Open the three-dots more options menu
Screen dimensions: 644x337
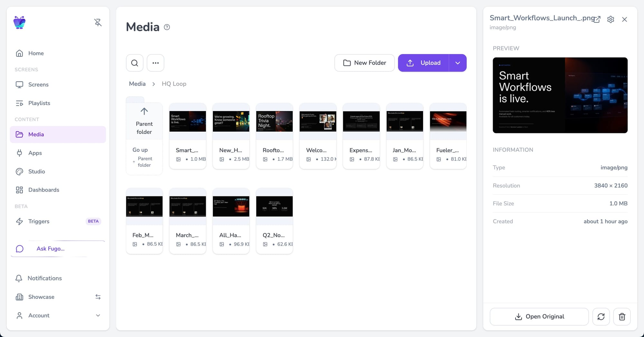click(156, 63)
